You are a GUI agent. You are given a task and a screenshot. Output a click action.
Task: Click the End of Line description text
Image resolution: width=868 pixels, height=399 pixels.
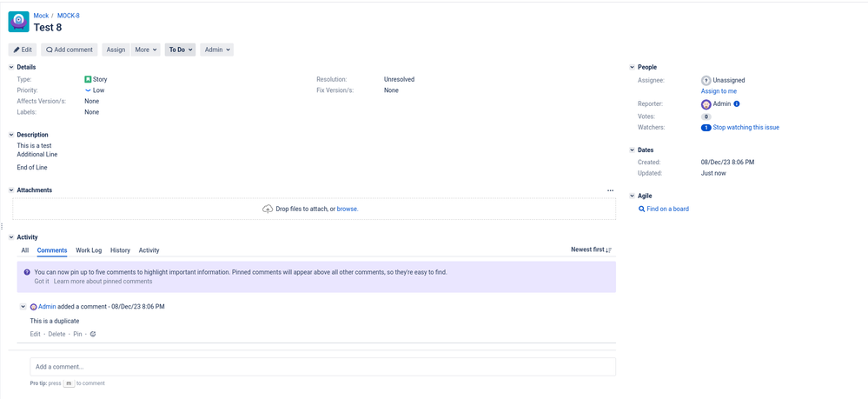tap(32, 168)
